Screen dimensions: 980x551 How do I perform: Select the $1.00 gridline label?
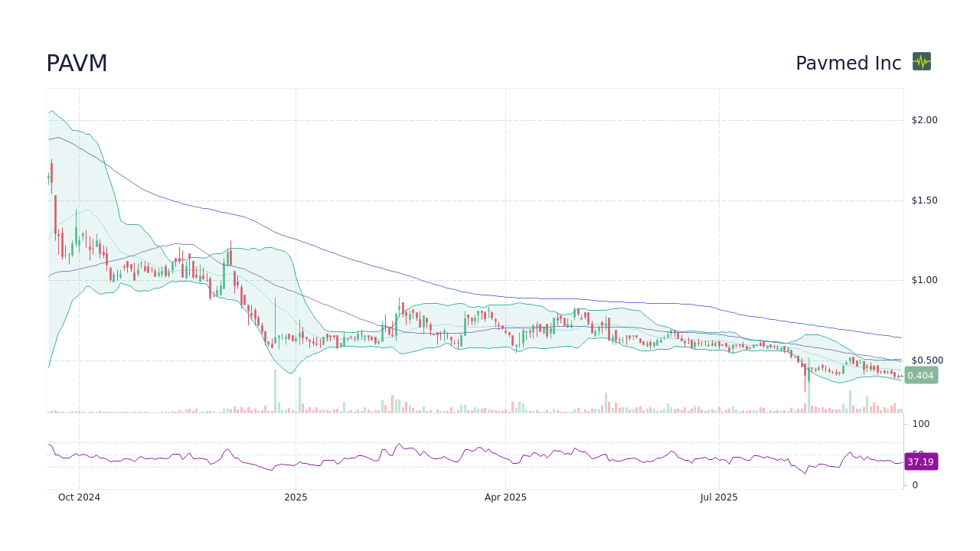[x=926, y=279]
